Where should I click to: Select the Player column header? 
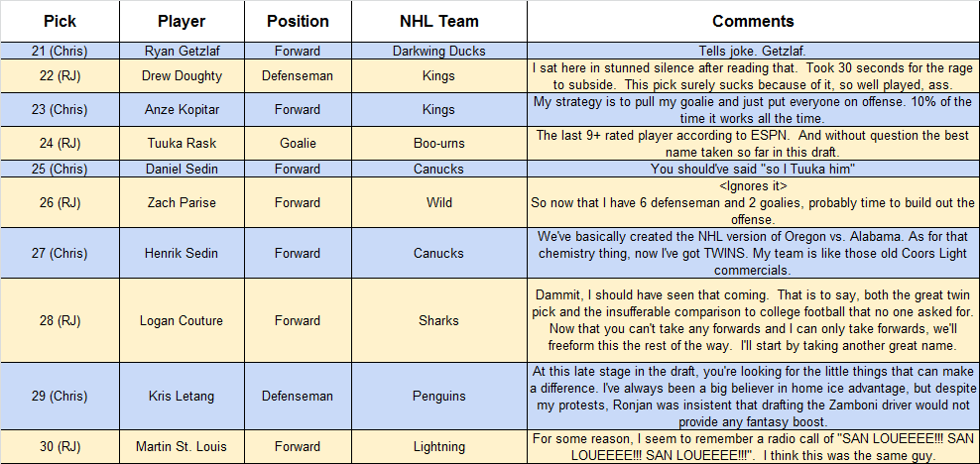pos(182,21)
